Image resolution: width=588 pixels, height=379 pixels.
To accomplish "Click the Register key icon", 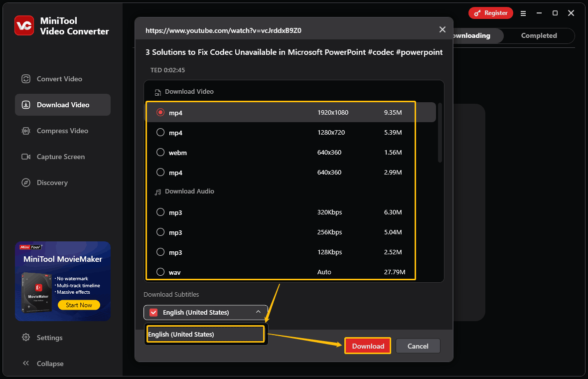I will click(x=477, y=13).
